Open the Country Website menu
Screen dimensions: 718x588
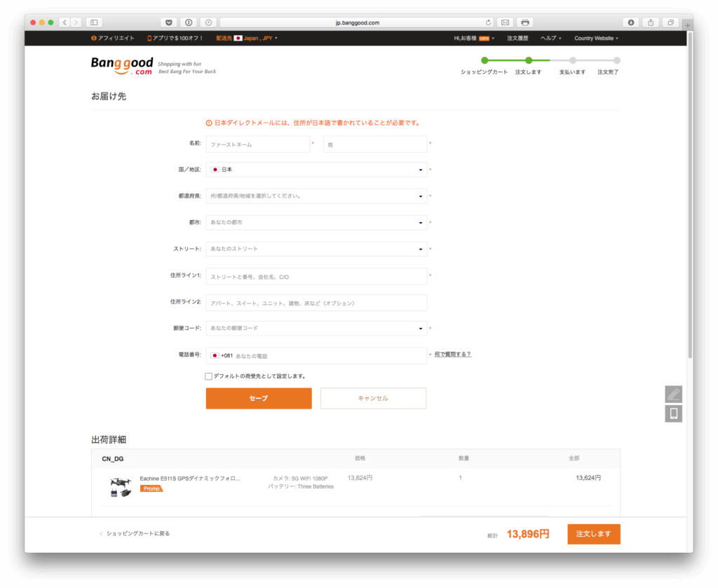pos(596,39)
